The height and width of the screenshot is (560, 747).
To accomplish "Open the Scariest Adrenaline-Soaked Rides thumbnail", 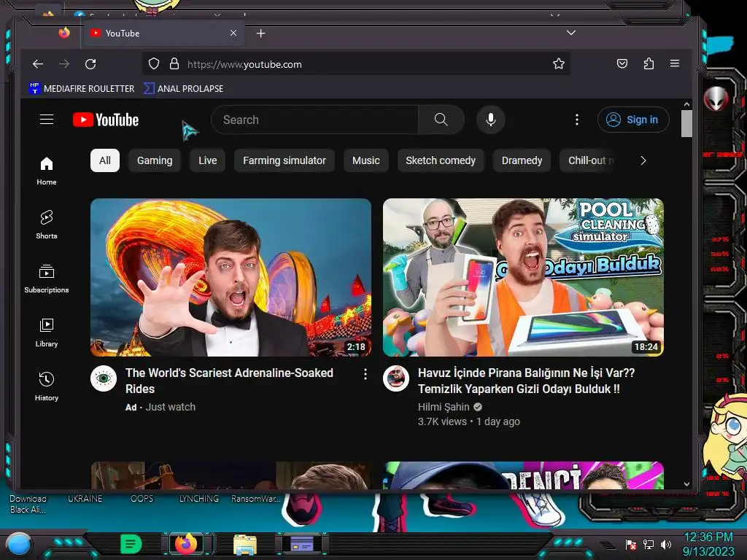I will coord(231,277).
